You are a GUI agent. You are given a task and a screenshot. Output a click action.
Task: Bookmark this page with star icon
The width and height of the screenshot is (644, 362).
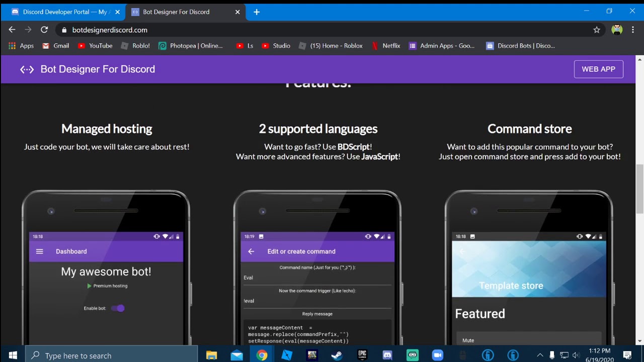click(597, 30)
